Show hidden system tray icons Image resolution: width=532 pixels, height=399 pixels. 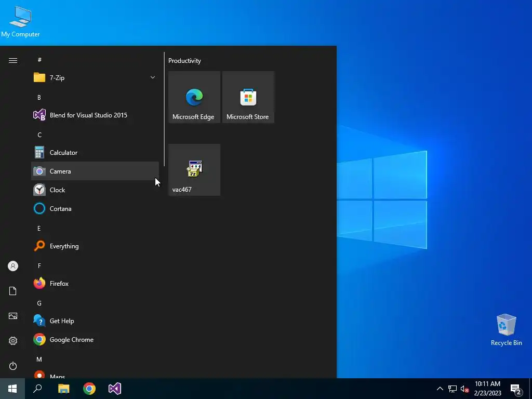[x=440, y=389]
